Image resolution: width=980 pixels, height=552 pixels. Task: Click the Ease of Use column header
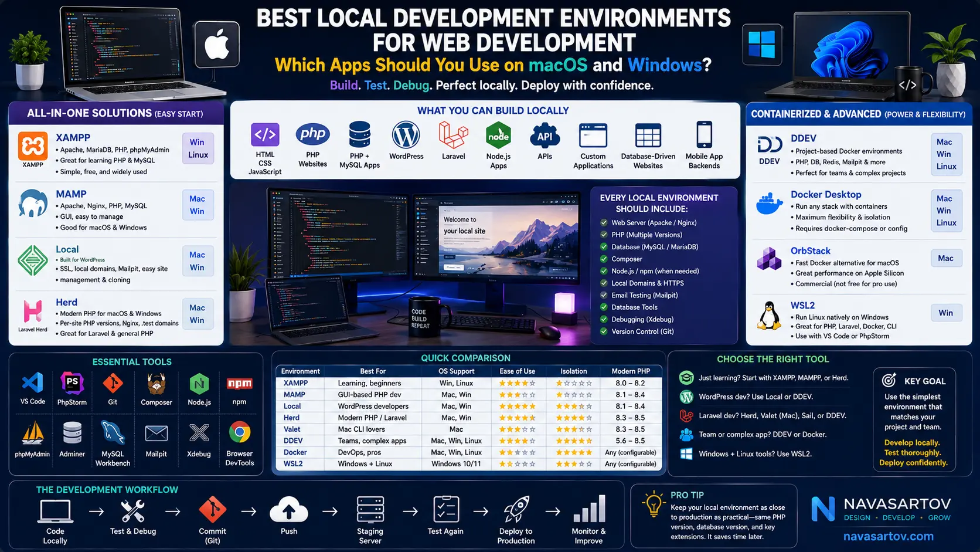517,371
